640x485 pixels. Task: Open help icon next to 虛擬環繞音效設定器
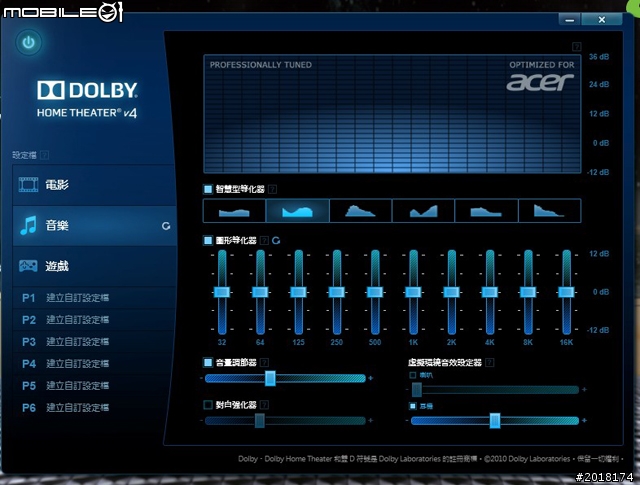[x=489, y=363]
